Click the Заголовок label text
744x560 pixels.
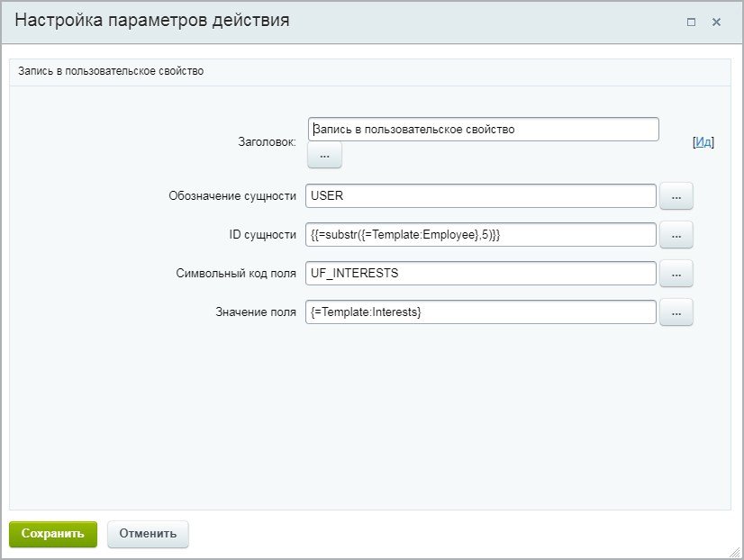pyautogui.click(x=266, y=141)
